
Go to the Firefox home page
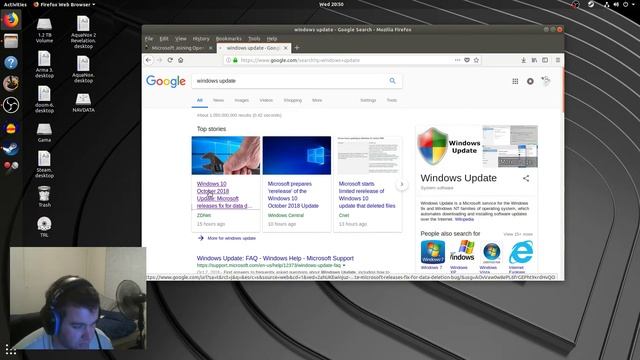(180, 60)
